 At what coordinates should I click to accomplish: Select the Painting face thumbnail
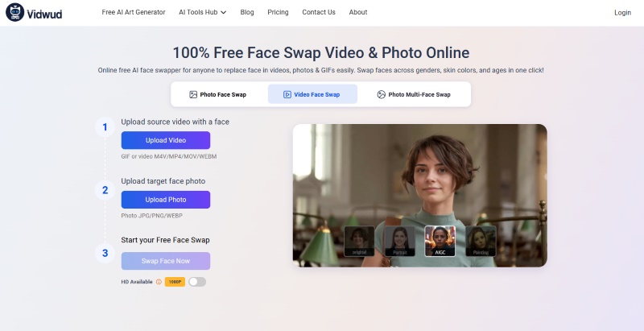click(481, 241)
